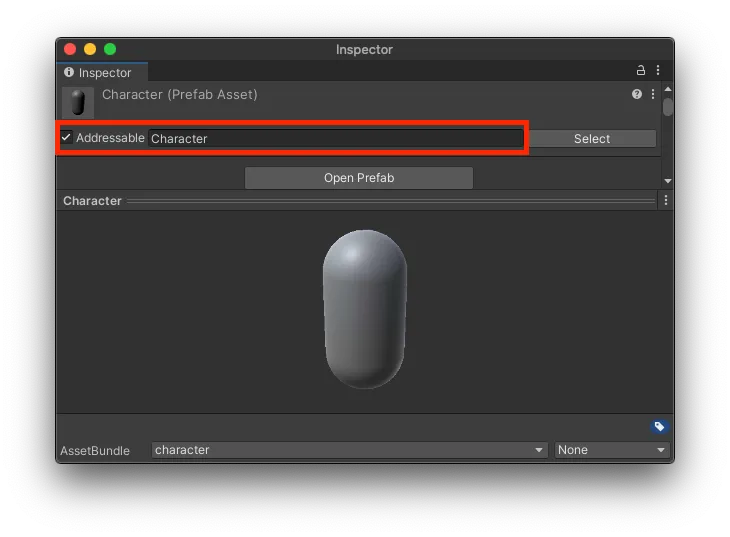This screenshot has height=537, width=730.
Task: Open the AssetBundle name dropdown
Action: (x=349, y=450)
